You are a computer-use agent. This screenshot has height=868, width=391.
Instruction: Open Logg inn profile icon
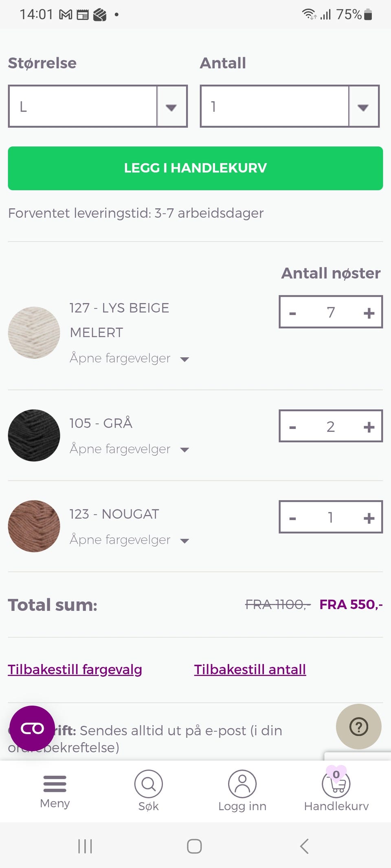pos(242,784)
